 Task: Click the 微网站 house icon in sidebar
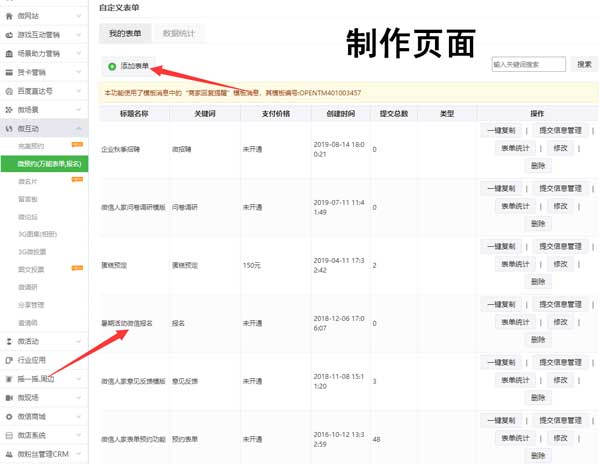9,16
